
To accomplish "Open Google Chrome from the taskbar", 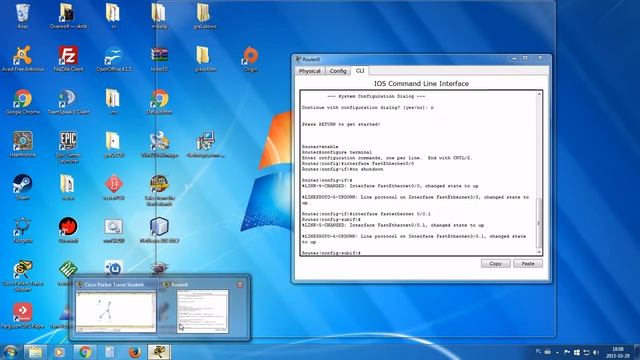I will (x=85, y=352).
